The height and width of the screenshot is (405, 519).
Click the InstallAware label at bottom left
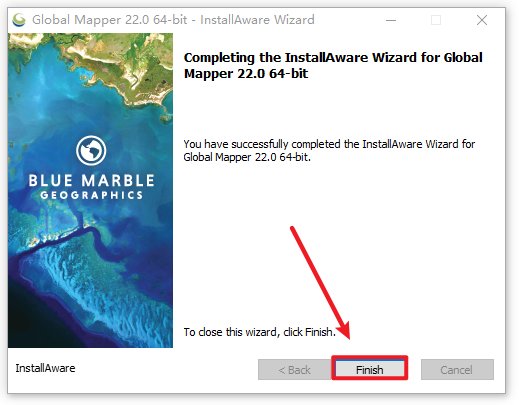coord(45,368)
